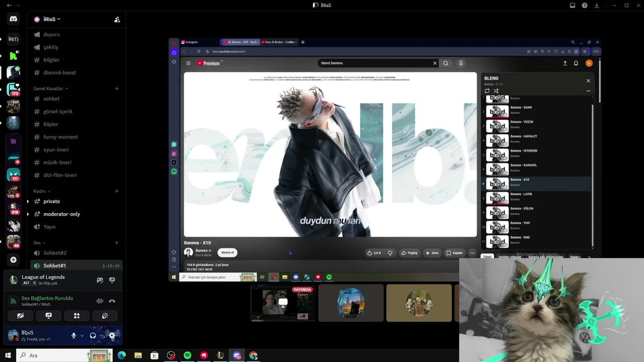Click the Kaydet save button
This screenshot has width=644, height=362.
point(454,253)
